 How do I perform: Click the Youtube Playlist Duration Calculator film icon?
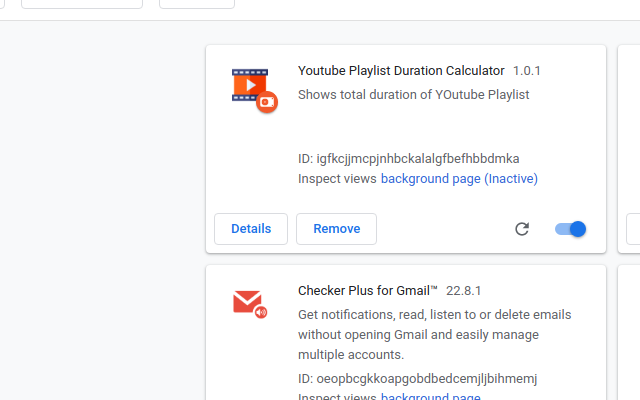[x=255, y=91]
